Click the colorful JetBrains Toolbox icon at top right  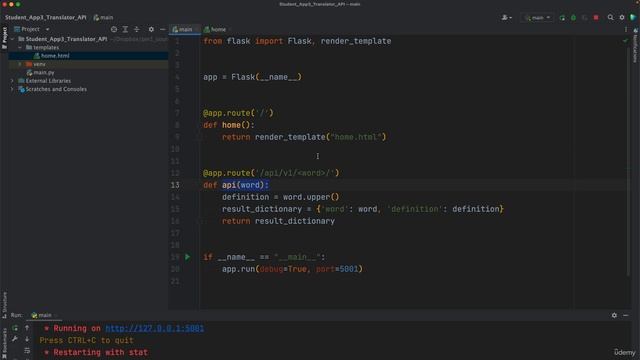coord(633,18)
